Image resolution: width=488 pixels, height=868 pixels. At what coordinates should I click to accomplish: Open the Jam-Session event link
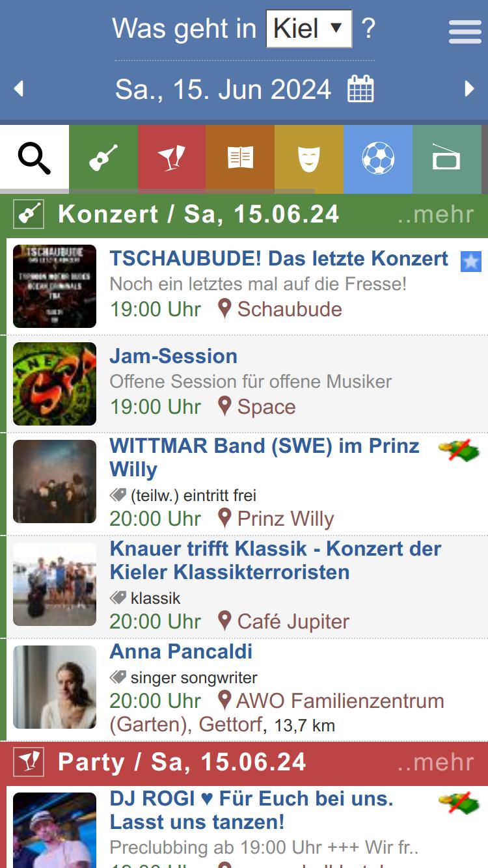tap(174, 356)
